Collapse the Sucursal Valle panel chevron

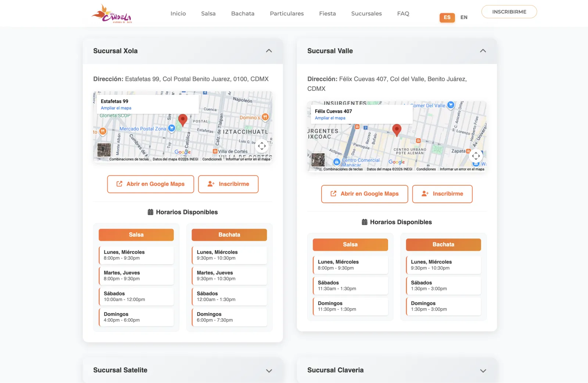(483, 51)
